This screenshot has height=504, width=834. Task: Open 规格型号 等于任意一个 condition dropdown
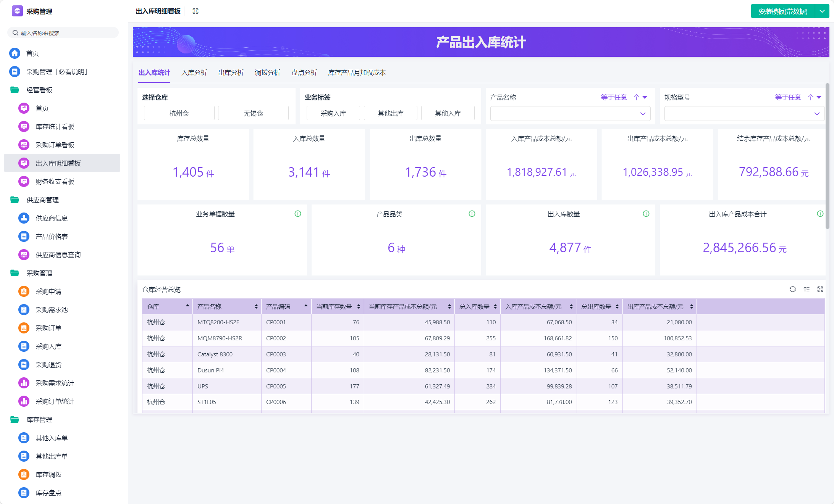point(798,97)
